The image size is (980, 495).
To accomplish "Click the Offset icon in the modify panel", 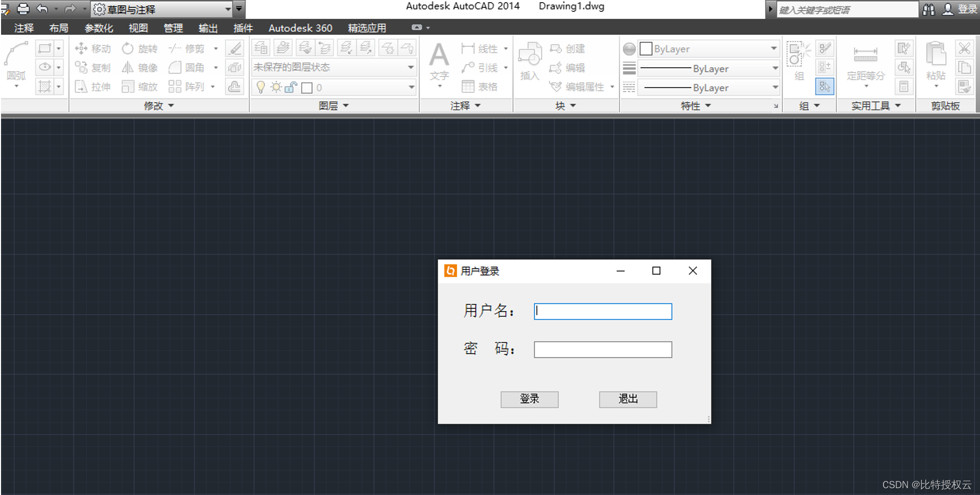I will pyautogui.click(x=235, y=86).
